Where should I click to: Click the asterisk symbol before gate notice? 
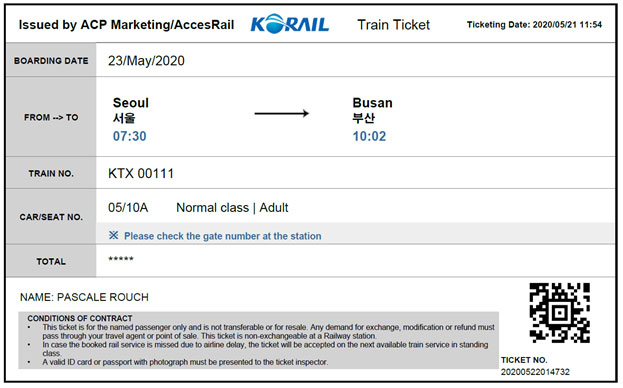[x=113, y=236]
